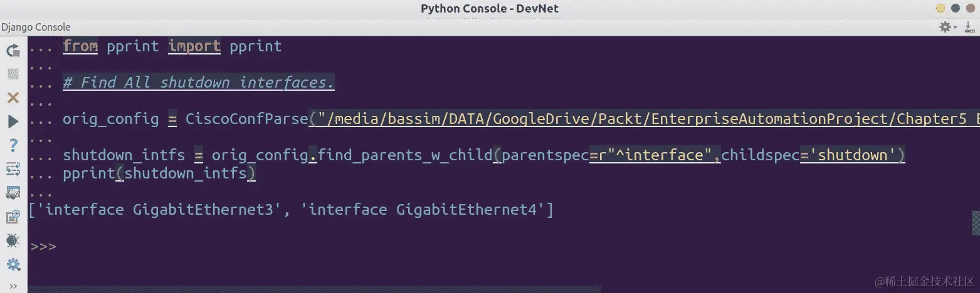The image size is (980, 293).
Task: Click the grey Stop console icon
Action: click(x=13, y=75)
